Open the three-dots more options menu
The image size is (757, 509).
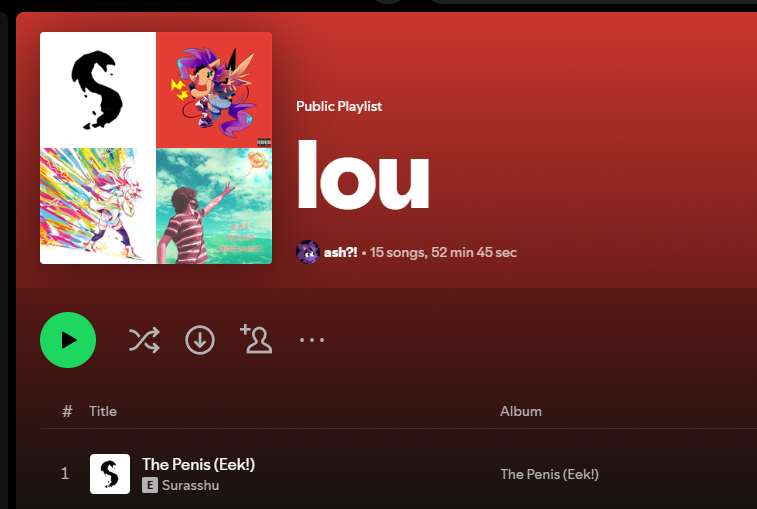coord(312,340)
